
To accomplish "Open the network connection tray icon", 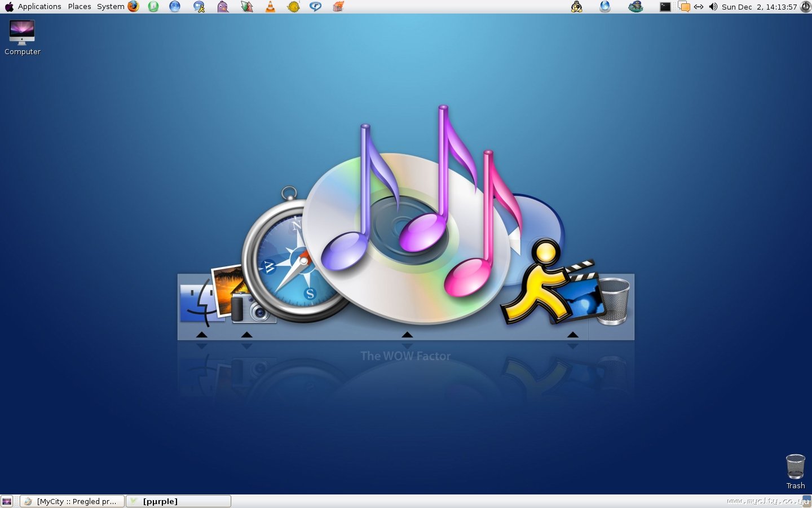I will point(699,7).
